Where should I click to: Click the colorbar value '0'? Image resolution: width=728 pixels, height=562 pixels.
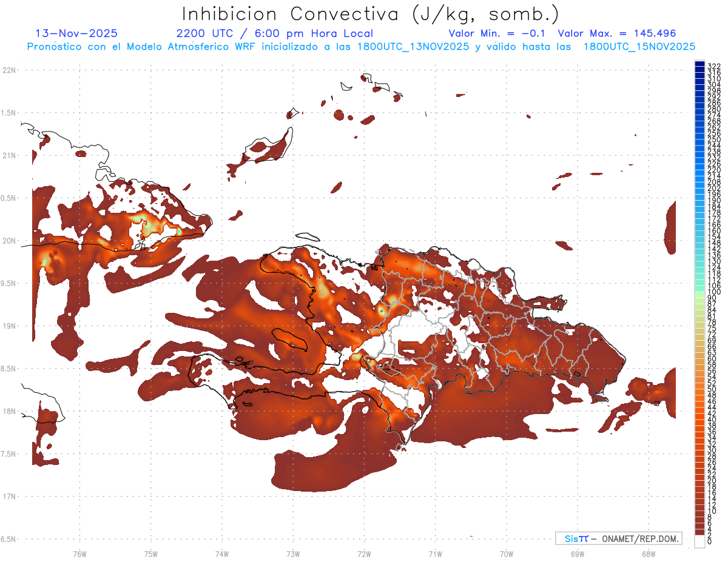[x=710, y=542]
